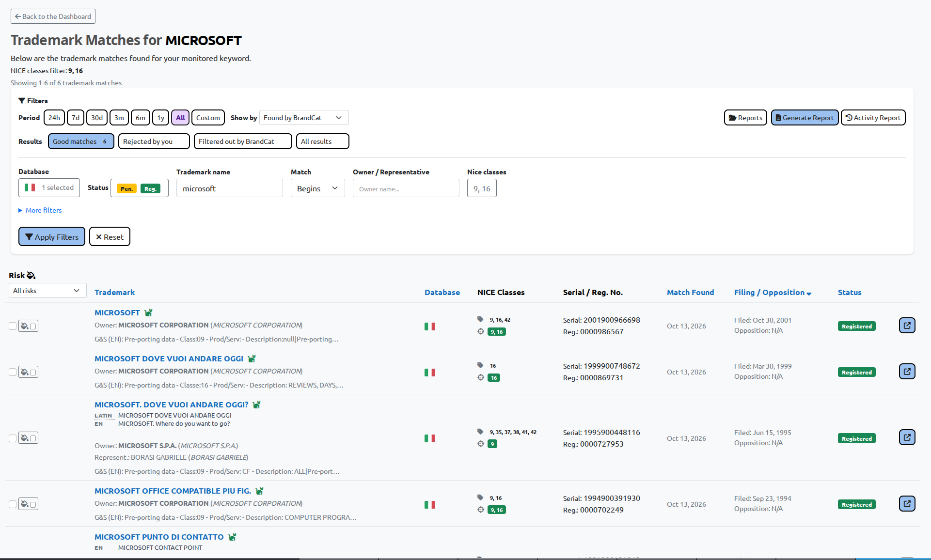This screenshot has width=931, height=560.
Task: Switch to Filtered out by BrandCat results
Action: pyautogui.click(x=243, y=141)
